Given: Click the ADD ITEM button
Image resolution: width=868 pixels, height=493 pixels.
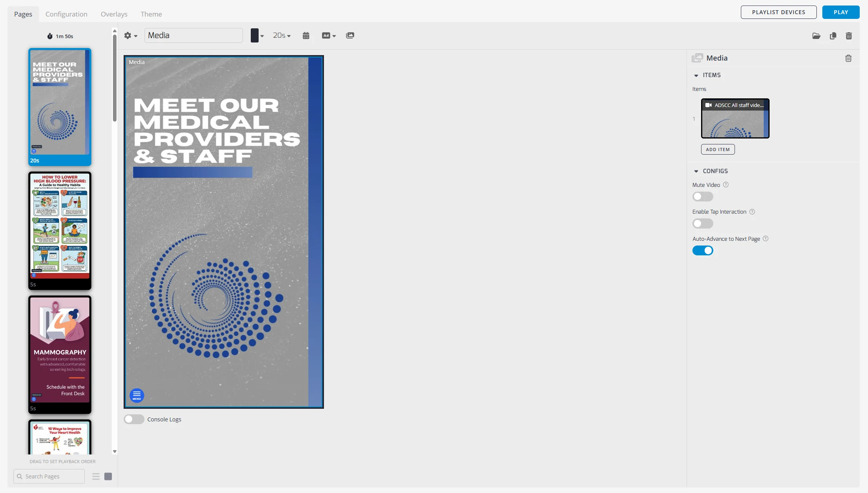Looking at the screenshot, I should pyautogui.click(x=718, y=150).
